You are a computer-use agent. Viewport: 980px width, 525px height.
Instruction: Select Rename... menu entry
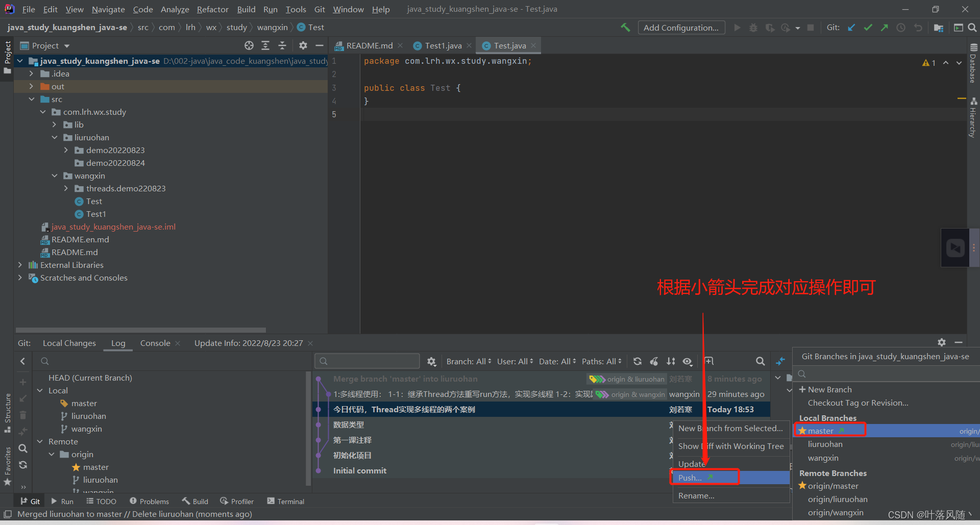pos(730,495)
